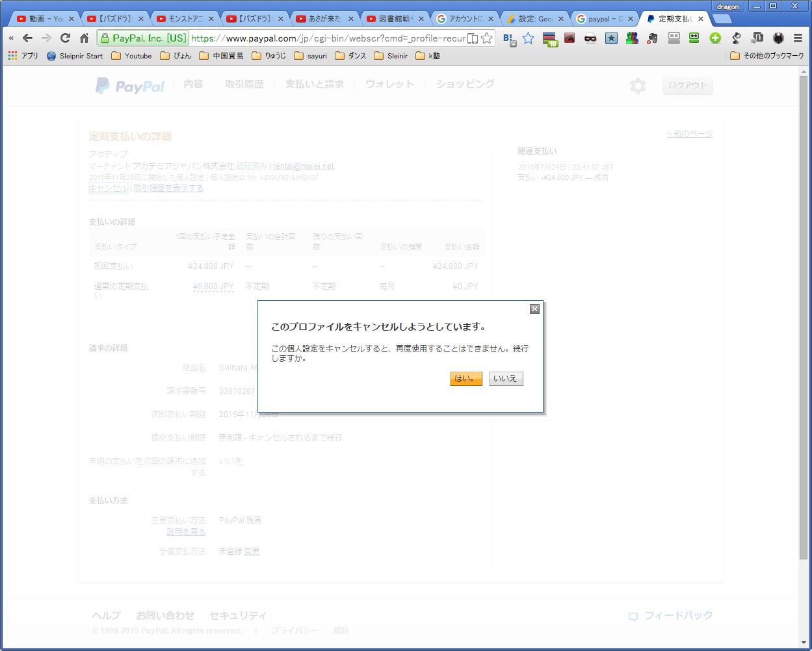This screenshot has height=651, width=812.
Task: Click the 説明を見る link
Action: point(186,531)
